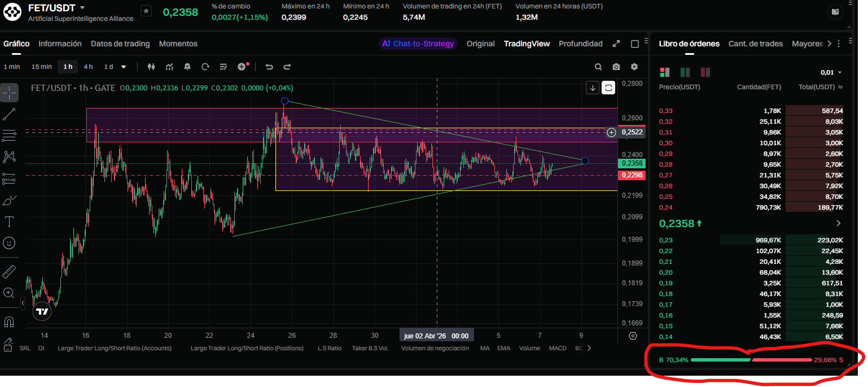
Task: Star FET/USDT as favorite
Action: pos(146,11)
